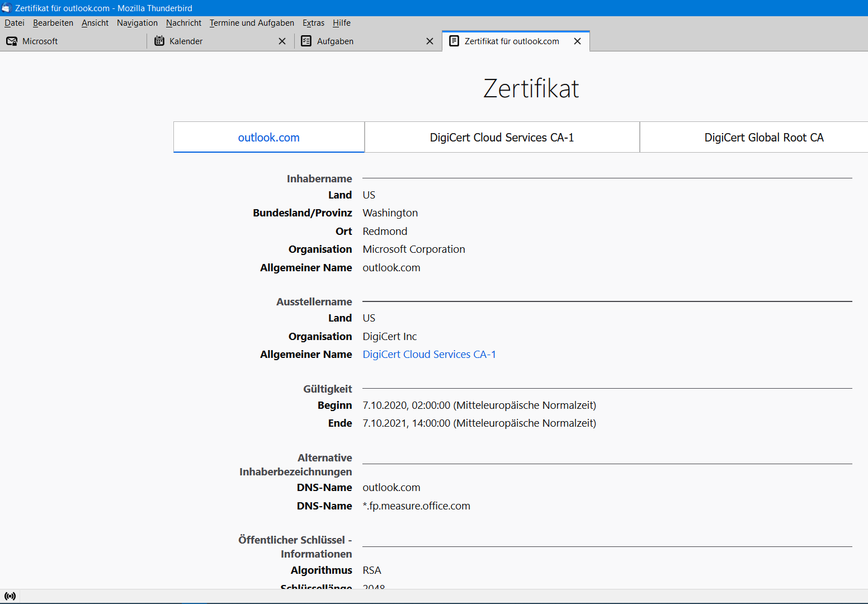Screen dimensions: 868x604
Task: Click the Aufgaben tab tasks icon
Action: coord(306,41)
